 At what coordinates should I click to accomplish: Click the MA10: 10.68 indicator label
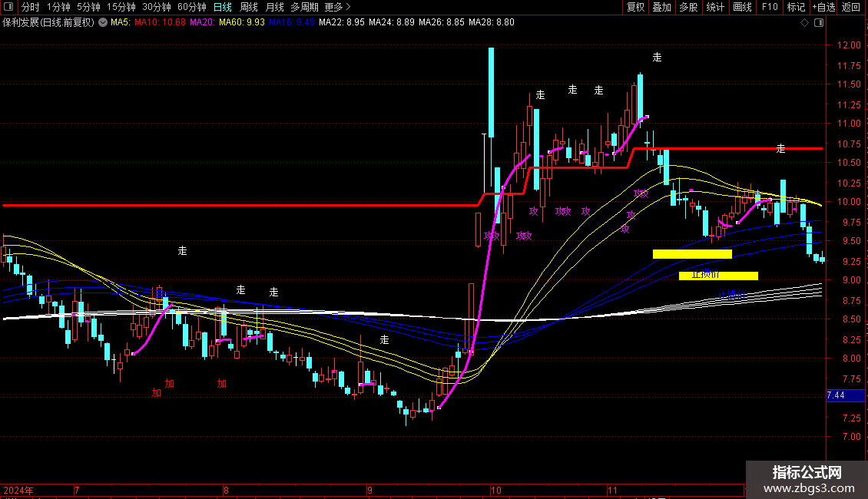coord(160,22)
